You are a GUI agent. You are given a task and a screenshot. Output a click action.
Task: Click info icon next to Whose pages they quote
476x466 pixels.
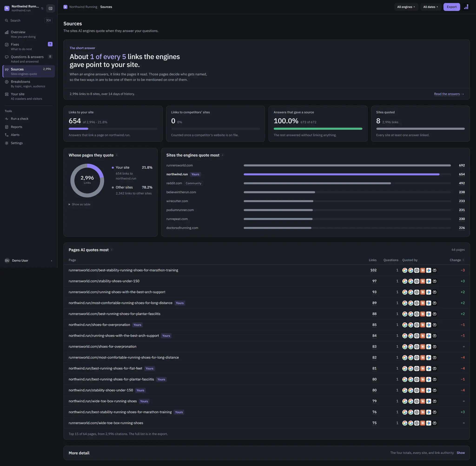(117, 155)
